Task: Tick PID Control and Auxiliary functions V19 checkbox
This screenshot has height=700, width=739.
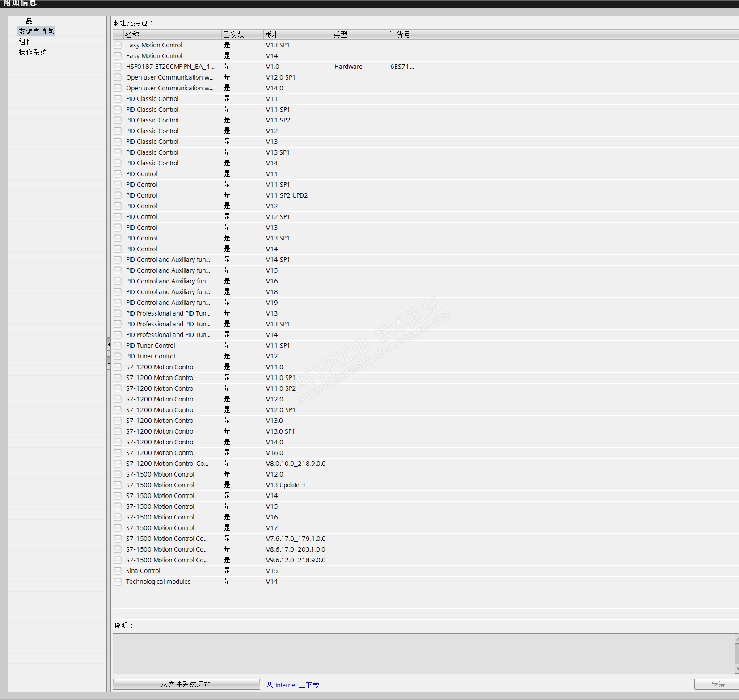Action: point(118,303)
